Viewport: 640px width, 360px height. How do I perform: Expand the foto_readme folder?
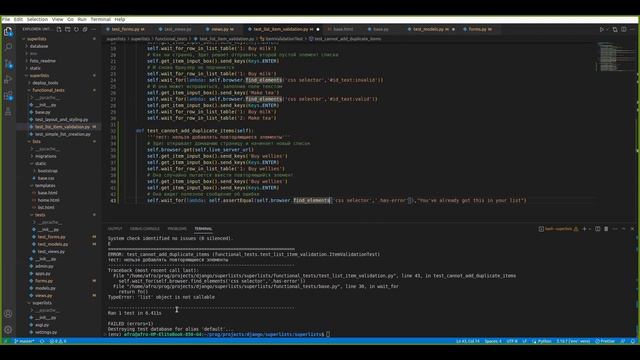click(42, 61)
